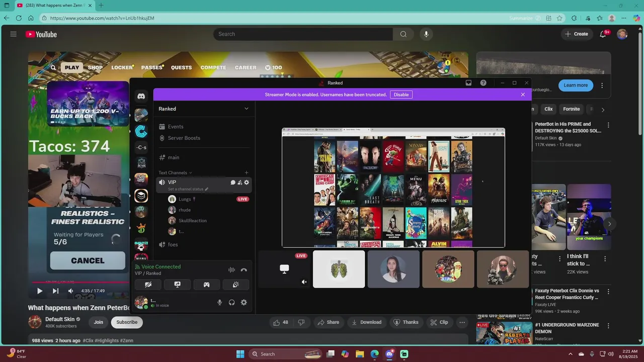Dislike the video with thumbs down
This screenshot has width=644, height=362.
click(x=301, y=322)
